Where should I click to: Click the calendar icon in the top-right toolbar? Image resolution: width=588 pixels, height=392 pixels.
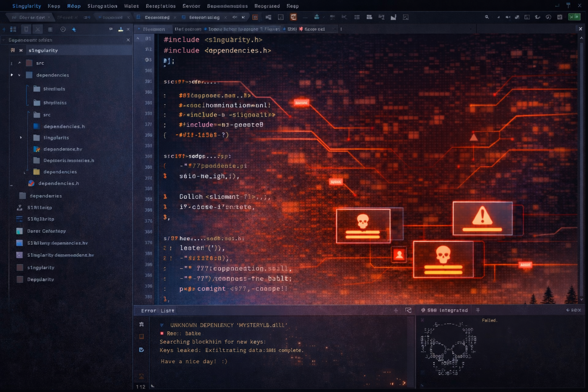[x=560, y=17]
